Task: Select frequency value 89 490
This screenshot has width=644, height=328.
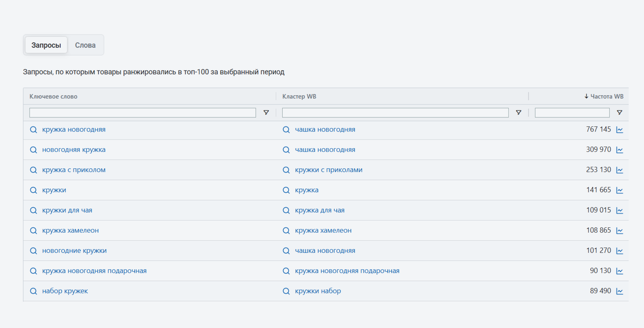Action: [600, 291]
